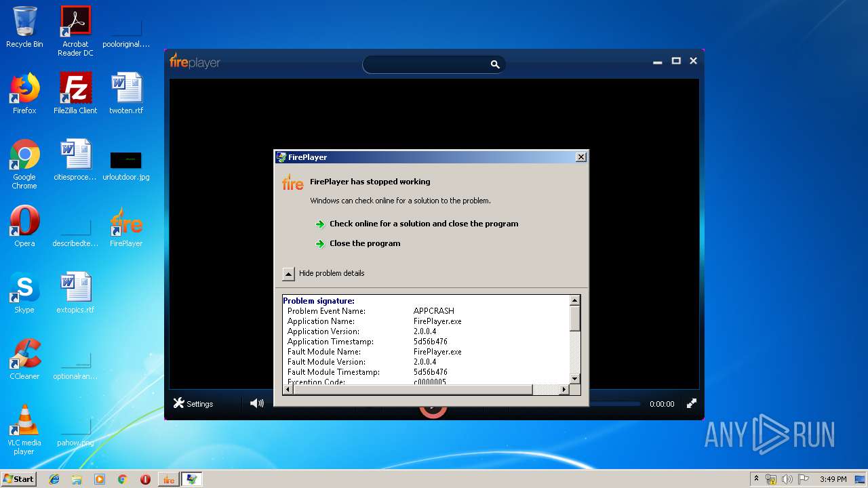
Task: Open the VLC media player shortcut
Action: [x=24, y=429]
